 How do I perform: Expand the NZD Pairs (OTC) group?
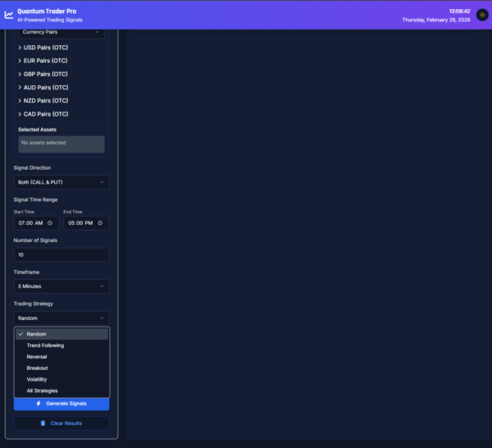(44, 101)
